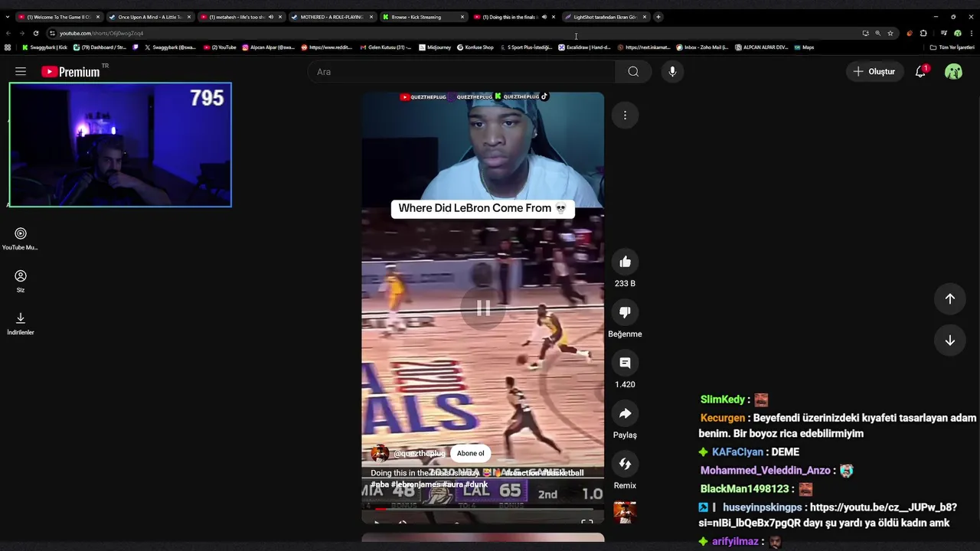Image resolution: width=980 pixels, height=551 pixels.
Task: Dislike the Short via Beğenme thumb
Action: (x=625, y=312)
